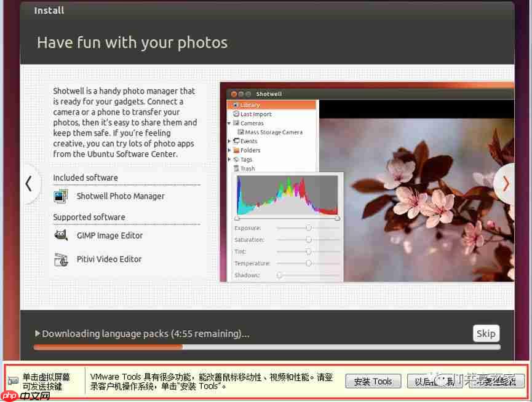Skip downloading language packs
Viewport: 532px width, 402px height.
coord(486,333)
